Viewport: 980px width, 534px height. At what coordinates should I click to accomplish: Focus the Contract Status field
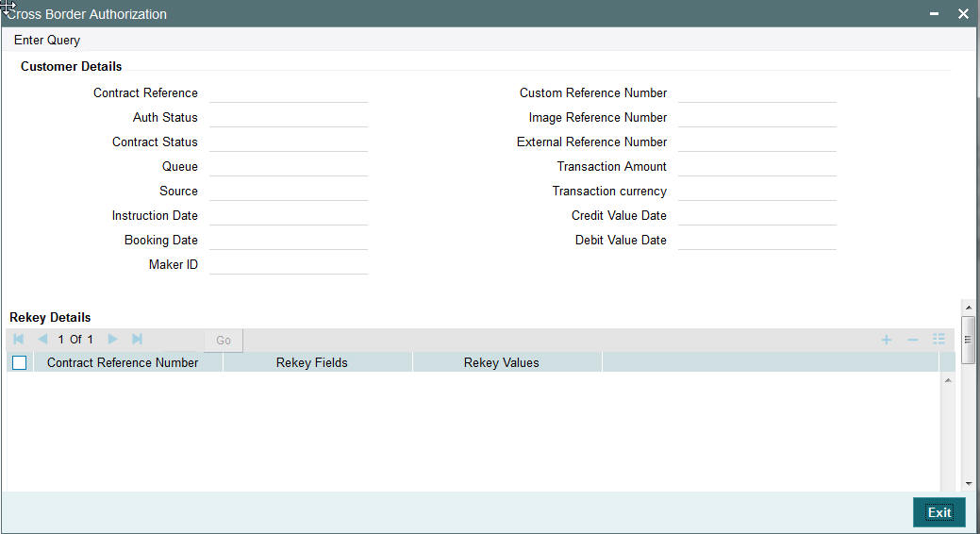coord(289,142)
